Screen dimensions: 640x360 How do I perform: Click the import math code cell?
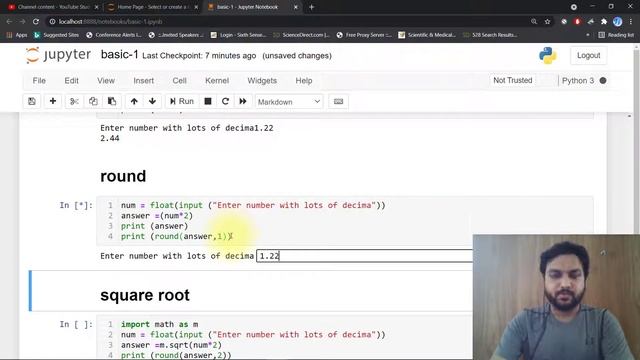[284, 338]
